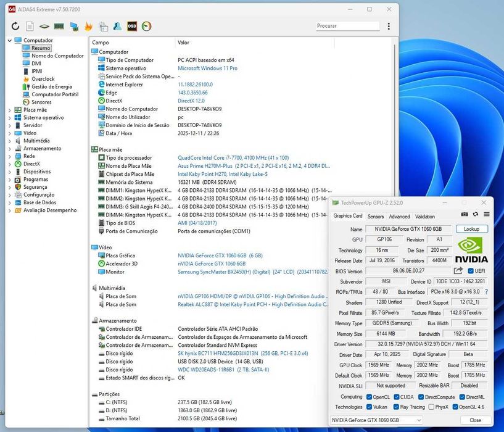Toggle the DirectML checkbox
The image size is (504, 432).
[462, 397]
